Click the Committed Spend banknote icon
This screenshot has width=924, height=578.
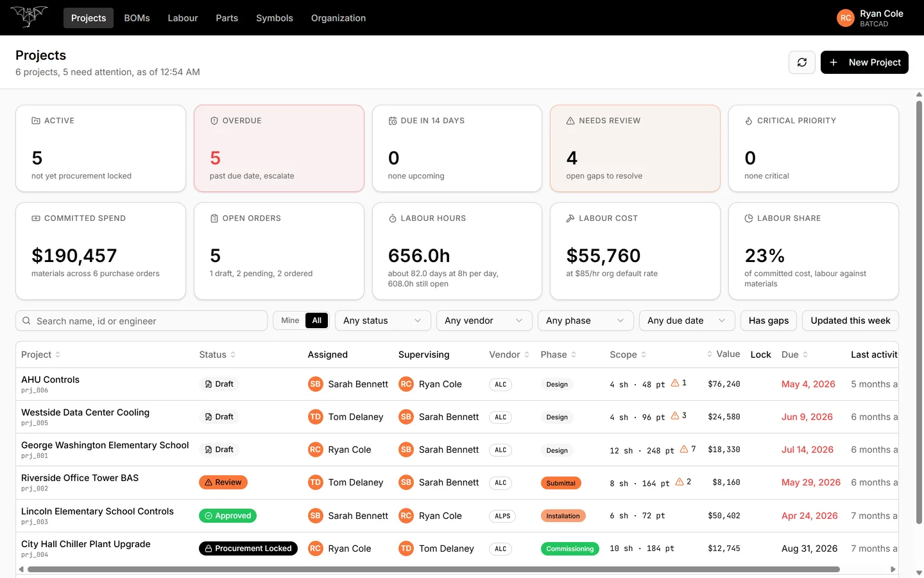(36, 218)
